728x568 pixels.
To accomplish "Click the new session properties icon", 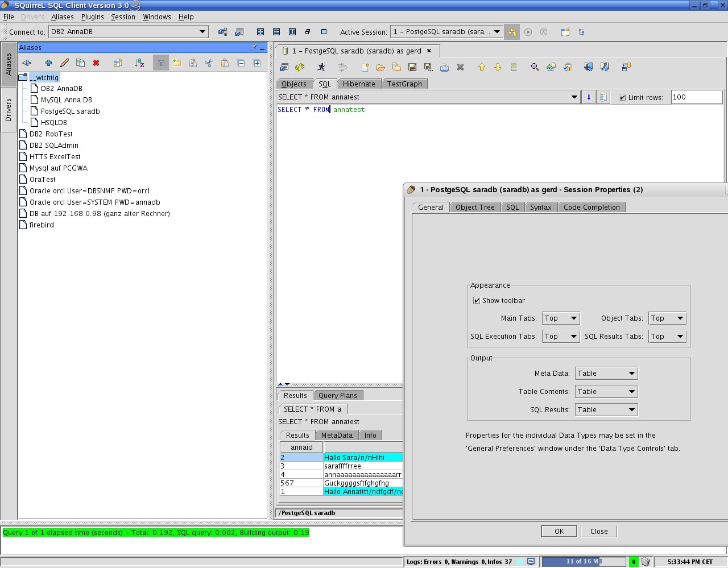I will coord(239,32).
